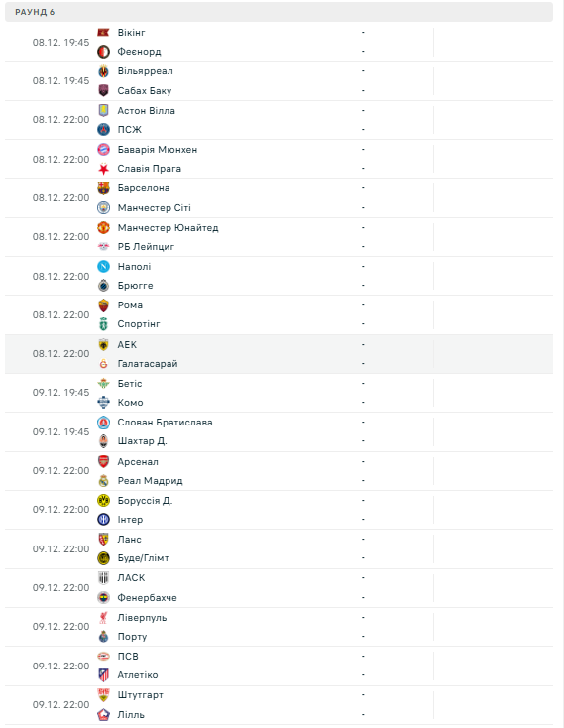Open the АЕК vs Галатасарай match row
The image size is (564, 728).
(x=279, y=354)
